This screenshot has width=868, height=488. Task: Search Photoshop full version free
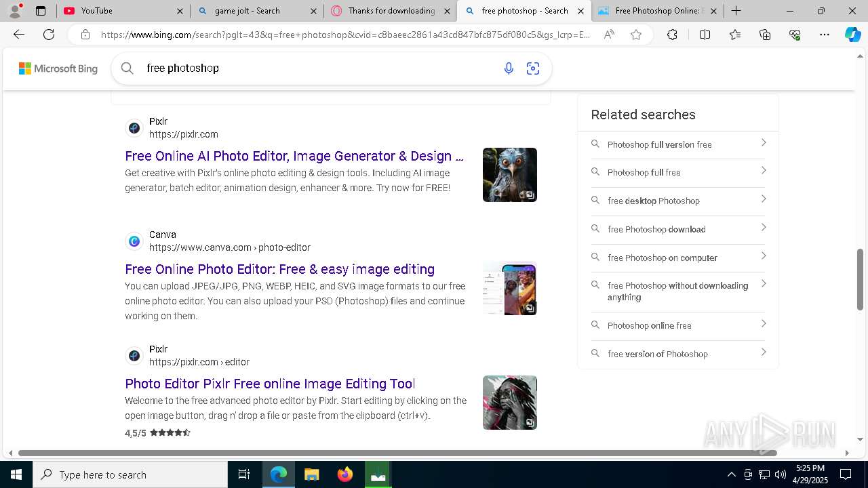[x=678, y=144]
